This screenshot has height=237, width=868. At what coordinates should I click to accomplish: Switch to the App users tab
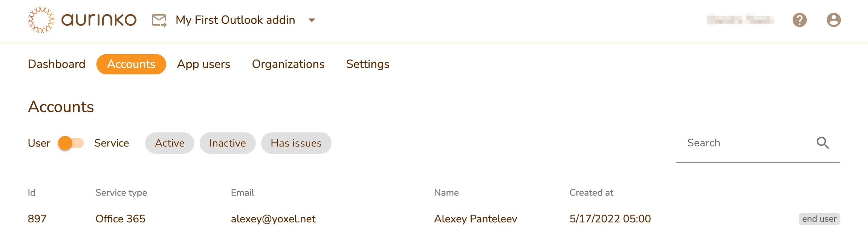point(203,64)
